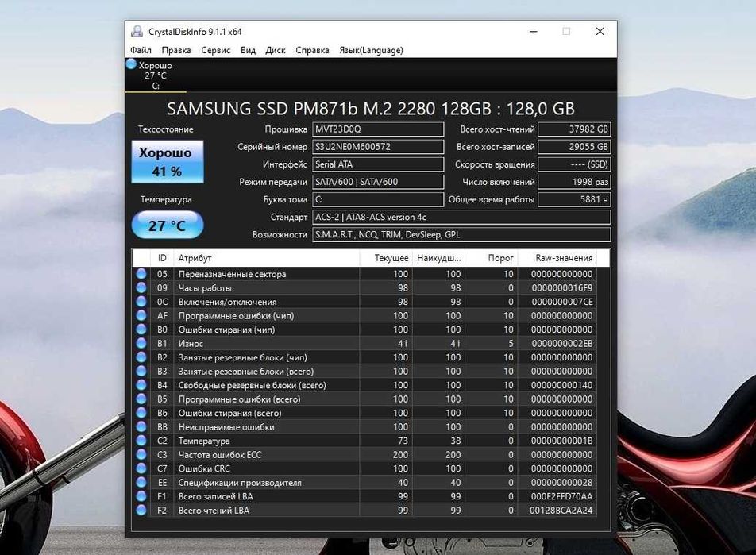This screenshot has height=555, width=756.
Task: Click status orb for C2 Температура row
Action: (x=141, y=440)
